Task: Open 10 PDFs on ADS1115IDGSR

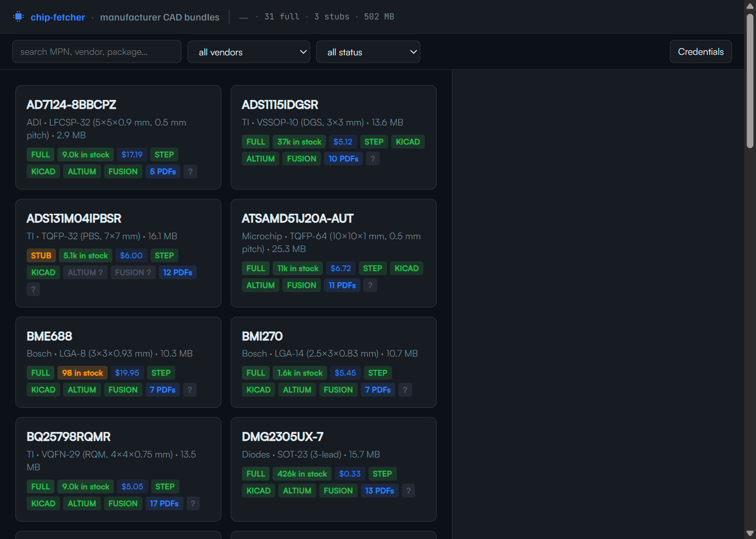Action: (x=343, y=159)
